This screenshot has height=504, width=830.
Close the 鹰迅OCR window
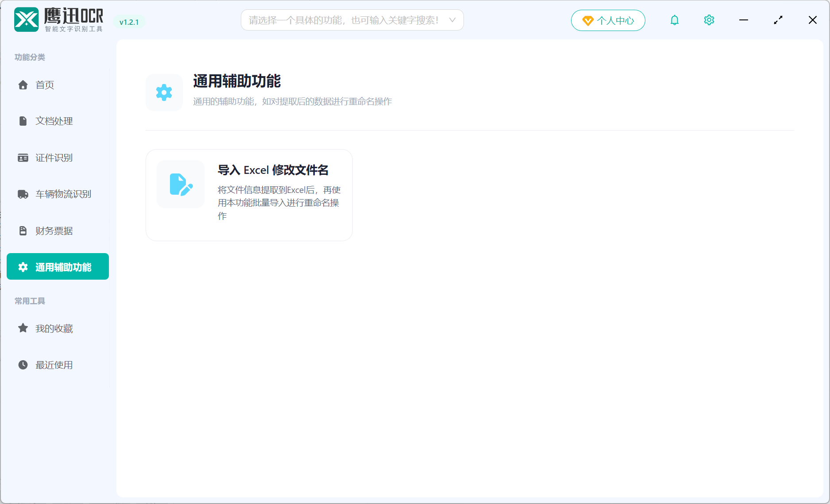[x=812, y=20]
